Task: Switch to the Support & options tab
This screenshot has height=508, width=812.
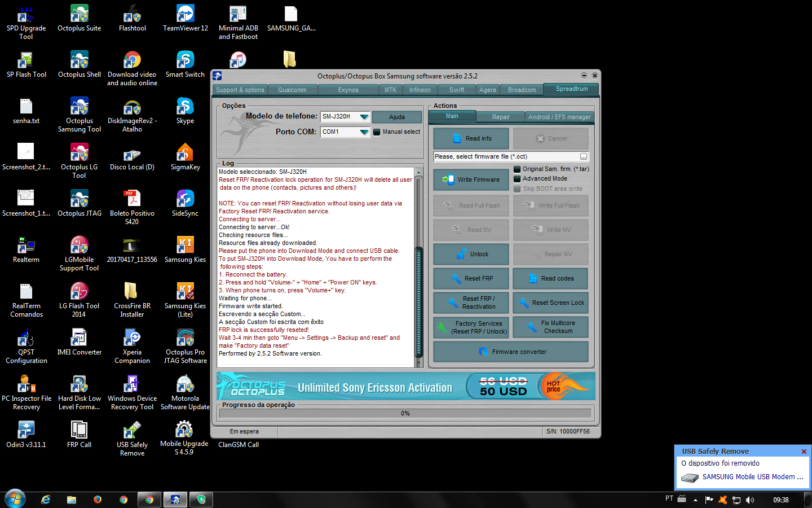Action: click(240, 90)
